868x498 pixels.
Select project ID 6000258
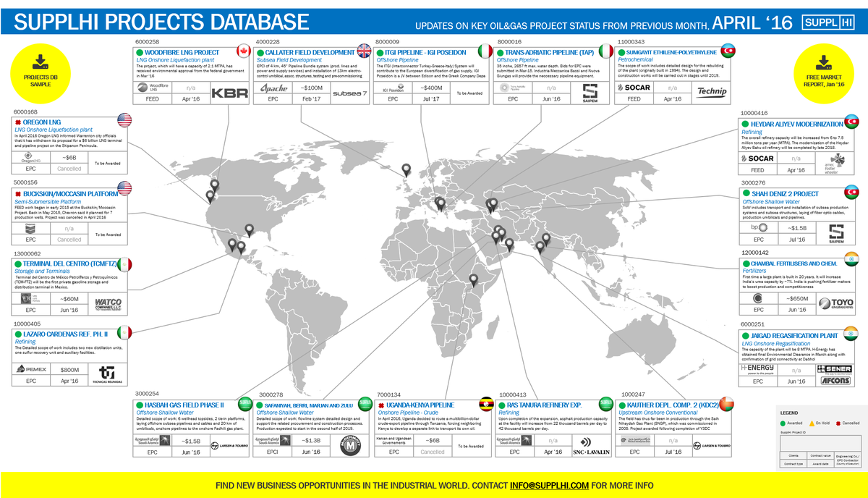point(147,42)
